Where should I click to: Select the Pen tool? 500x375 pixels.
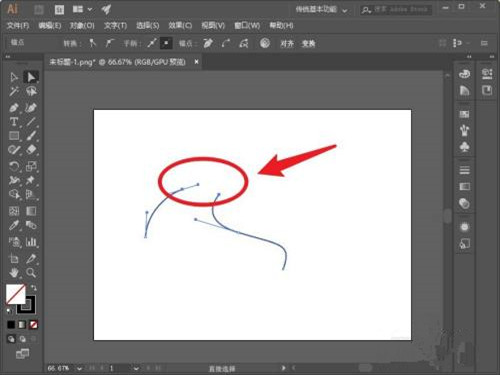14,108
